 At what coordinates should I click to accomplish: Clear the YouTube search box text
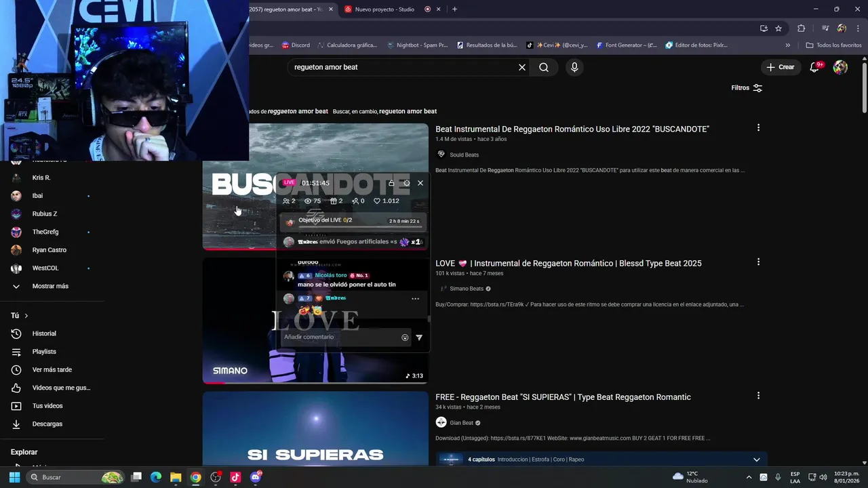(x=522, y=67)
